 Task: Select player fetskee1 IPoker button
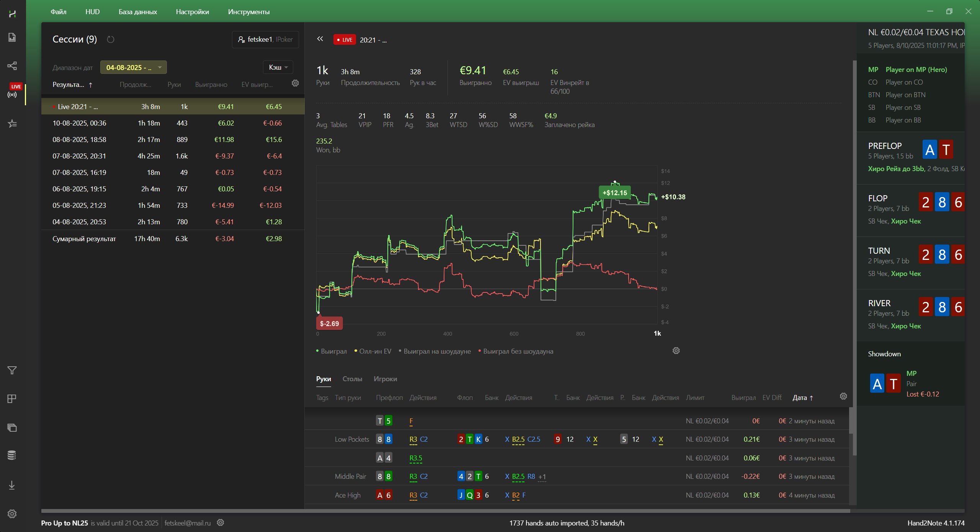[x=265, y=39]
